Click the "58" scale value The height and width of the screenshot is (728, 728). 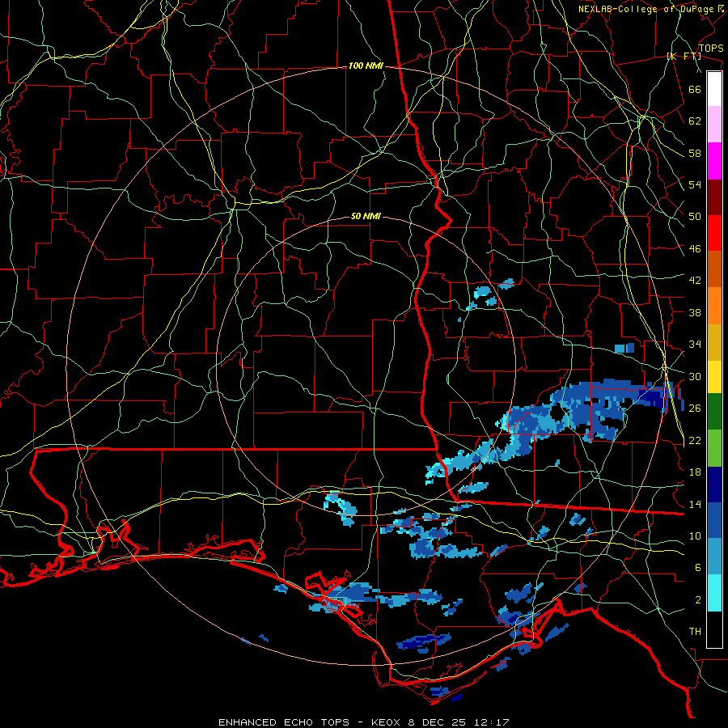pos(695,153)
